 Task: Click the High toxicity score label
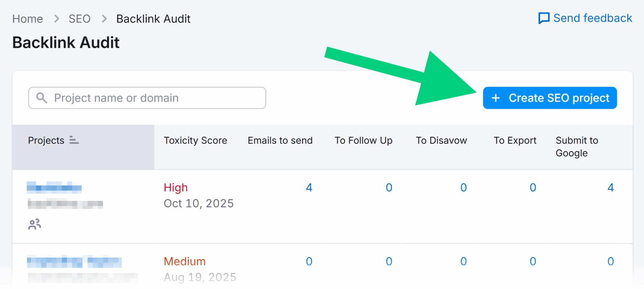175,187
